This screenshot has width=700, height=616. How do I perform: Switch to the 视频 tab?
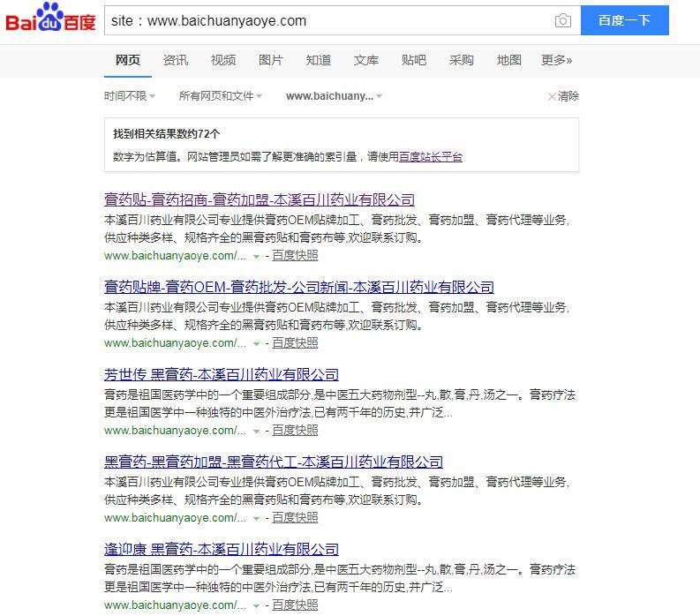(223, 60)
